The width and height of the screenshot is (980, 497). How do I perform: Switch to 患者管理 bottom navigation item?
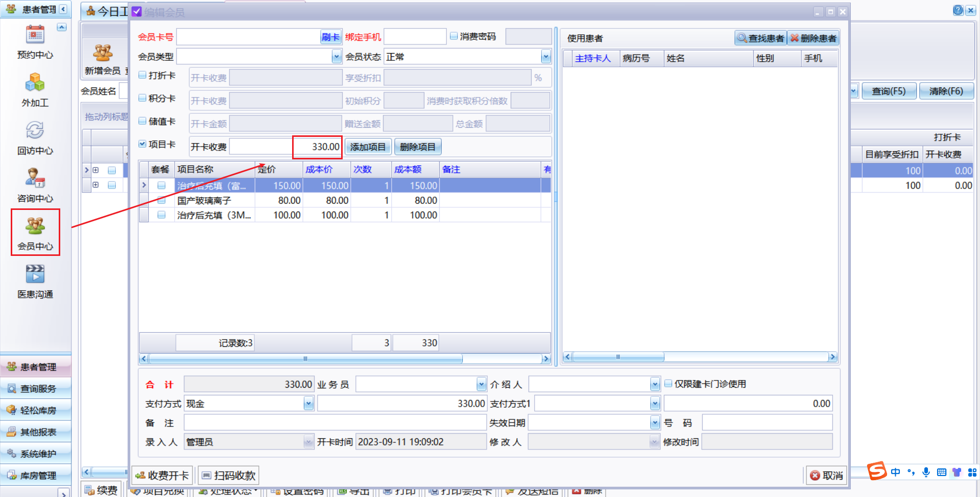[x=36, y=367]
